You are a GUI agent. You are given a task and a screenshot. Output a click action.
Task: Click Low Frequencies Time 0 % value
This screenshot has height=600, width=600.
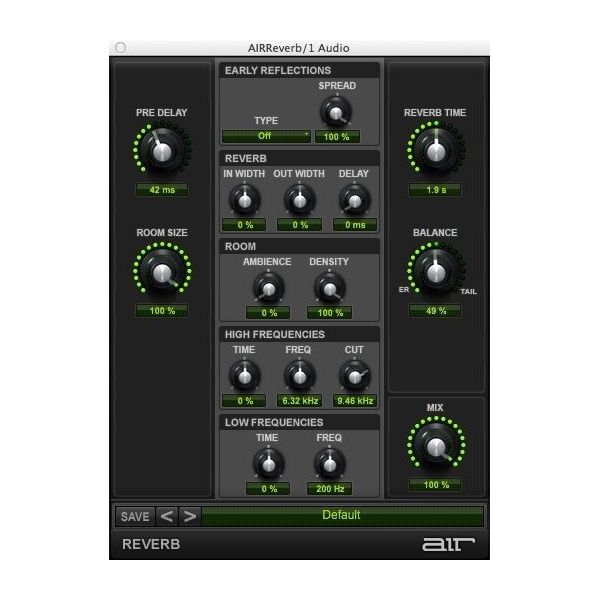point(268,489)
